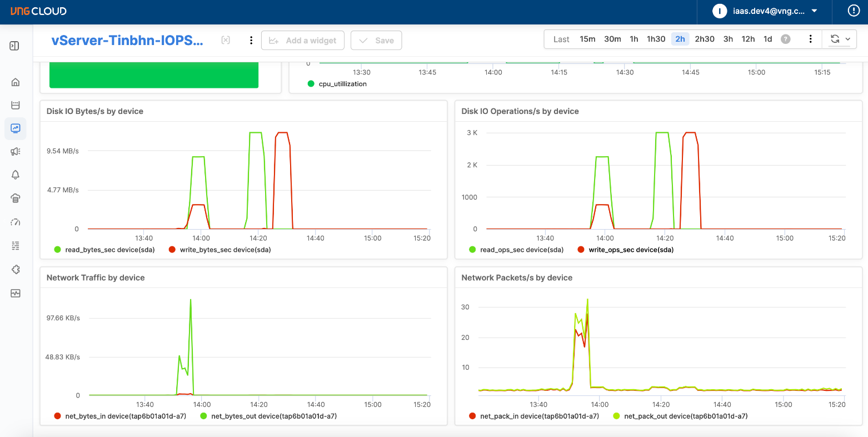This screenshot has width=868, height=437.
Task: Click the alert icon in top bar
Action: tap(853, 11)
